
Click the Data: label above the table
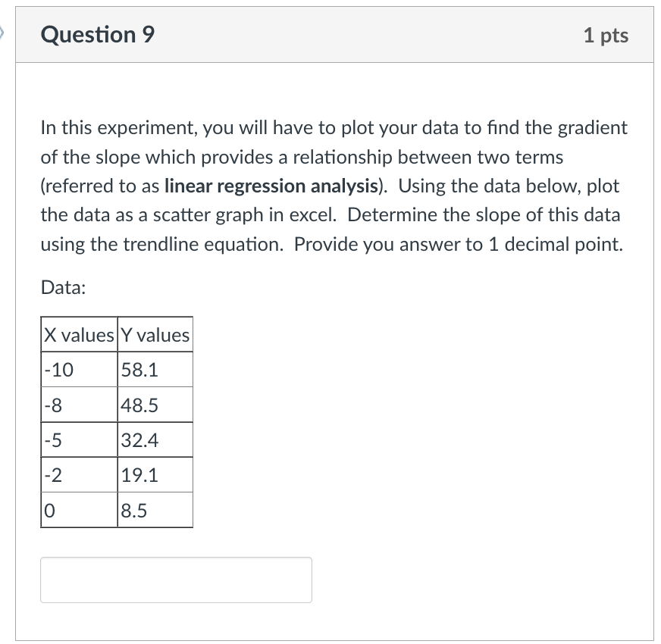pos(55,287)
